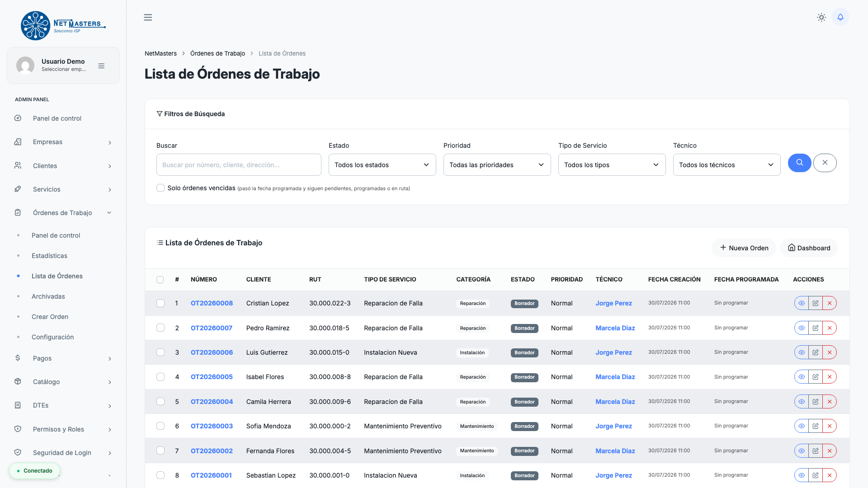Check the row checkbox for OT20260002
The height and width of the screenshot is (488, 868).
160,450
